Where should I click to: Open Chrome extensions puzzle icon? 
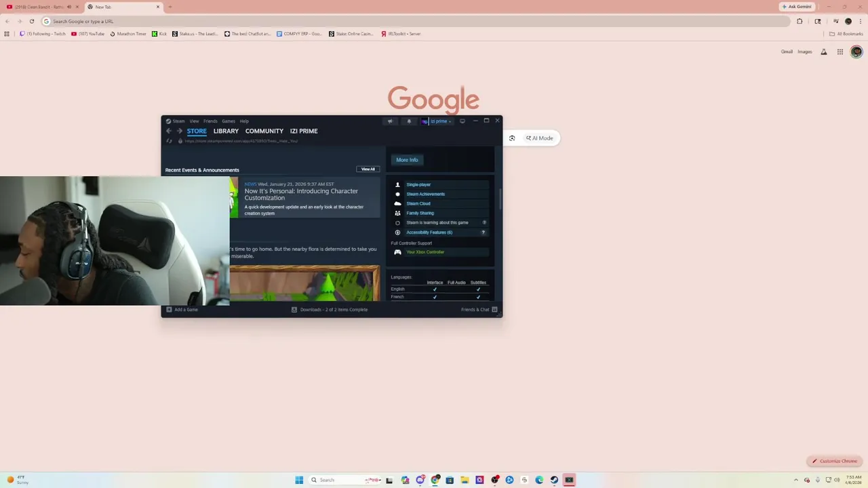point(800,21)
